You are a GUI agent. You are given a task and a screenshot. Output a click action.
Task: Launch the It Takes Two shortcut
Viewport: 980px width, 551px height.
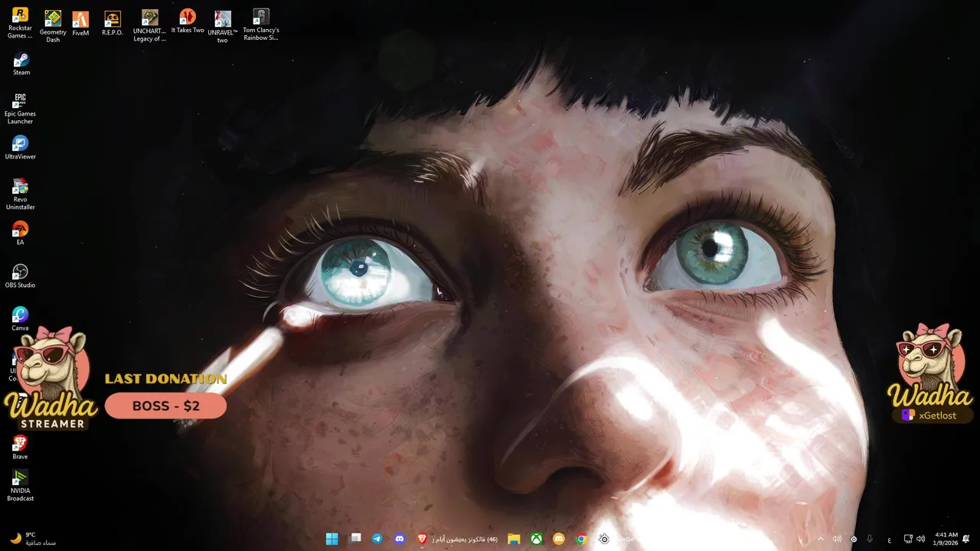pyautogui.click(x=188, y=22)
